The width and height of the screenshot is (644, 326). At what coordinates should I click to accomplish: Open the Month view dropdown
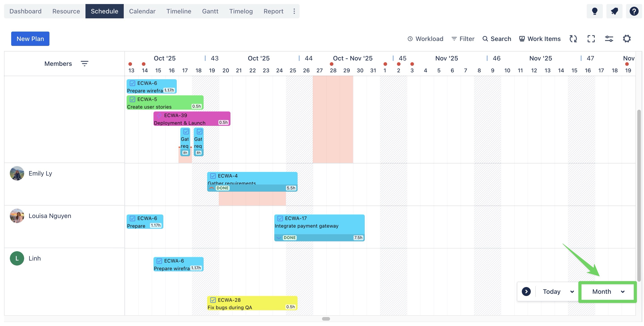(608, 292)
